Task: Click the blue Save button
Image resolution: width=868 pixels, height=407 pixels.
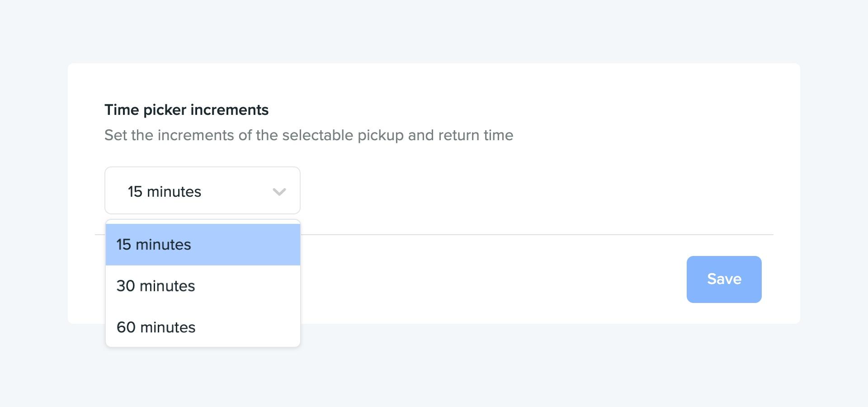Action: pos(724,279)
